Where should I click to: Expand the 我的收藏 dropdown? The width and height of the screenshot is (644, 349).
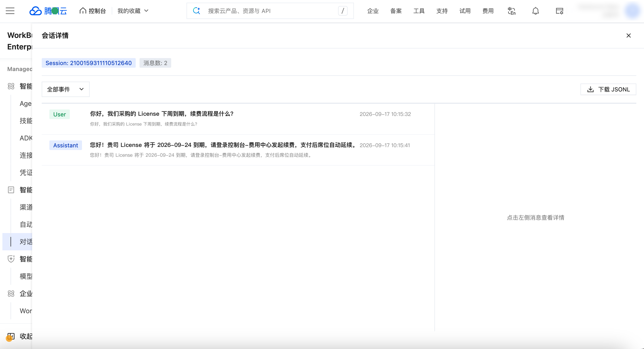(x=133, y=11)
